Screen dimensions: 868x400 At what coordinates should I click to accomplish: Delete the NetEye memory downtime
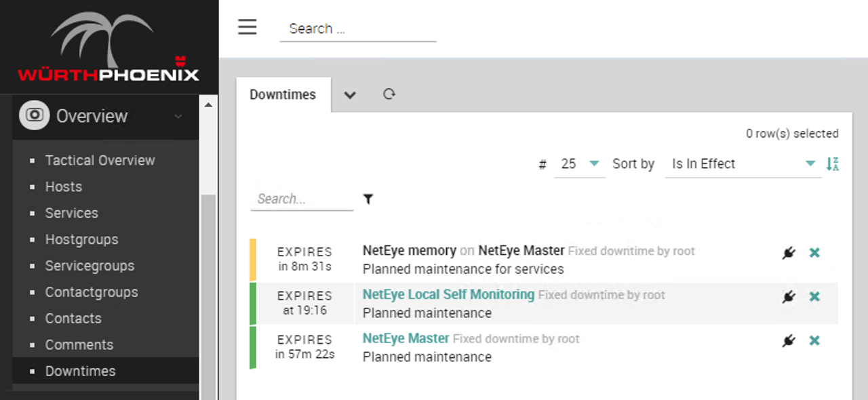click(x=814, y=253)
